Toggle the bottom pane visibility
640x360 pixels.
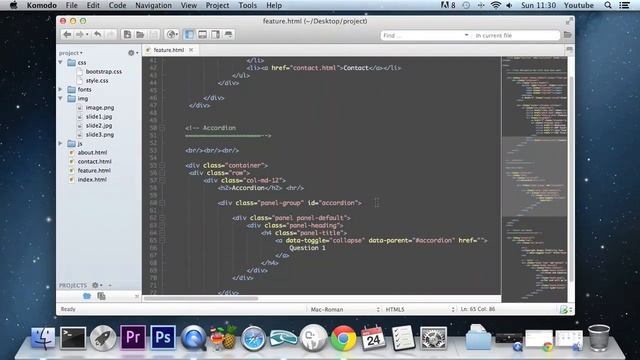coord(202,35)
